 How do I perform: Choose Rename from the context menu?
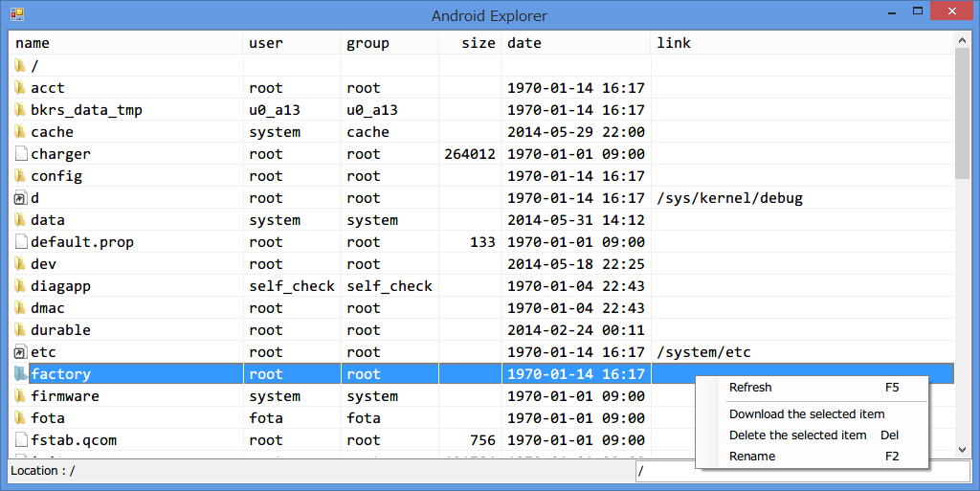[812, 457]
